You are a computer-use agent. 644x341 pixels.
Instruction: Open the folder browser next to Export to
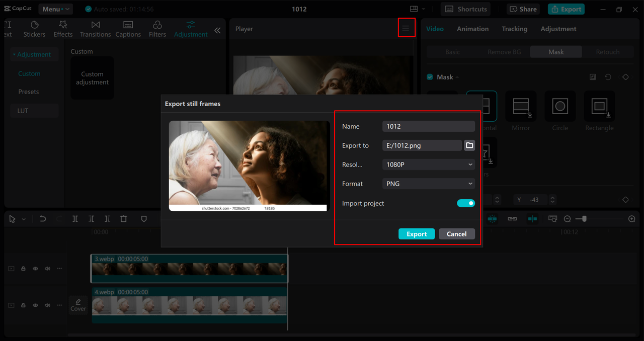pos(469,145)
